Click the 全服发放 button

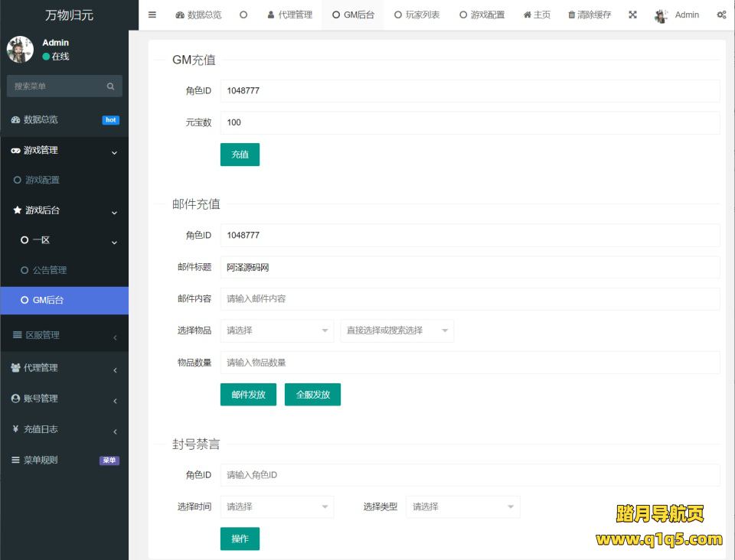(x=312, y=395)
